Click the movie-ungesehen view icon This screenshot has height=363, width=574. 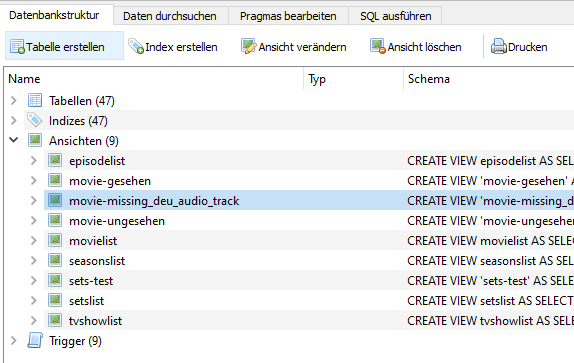point(55,221)
